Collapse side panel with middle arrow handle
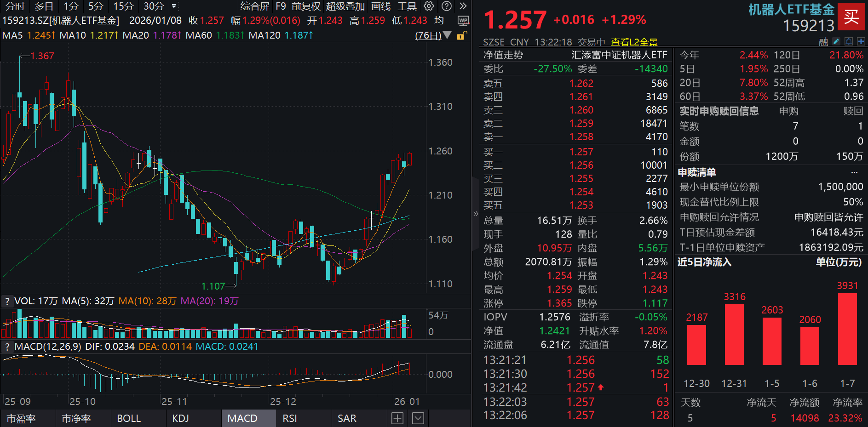868x427 pixels. pyautogui.click(x=476, y=214)
